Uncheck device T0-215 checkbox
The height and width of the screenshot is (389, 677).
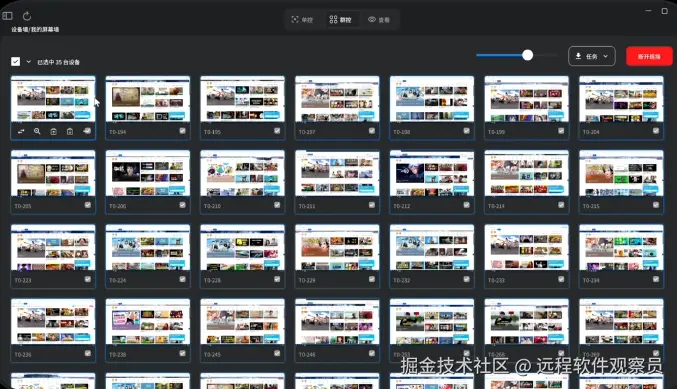(x=656, y=205)
